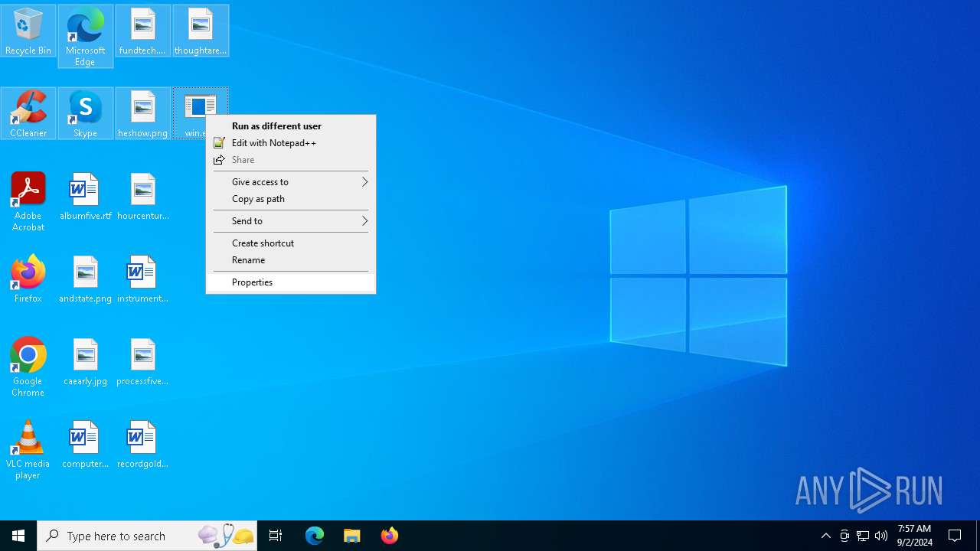Select the CCleaner desktop shortcut

pyautogui.click(x=28, y=113)
